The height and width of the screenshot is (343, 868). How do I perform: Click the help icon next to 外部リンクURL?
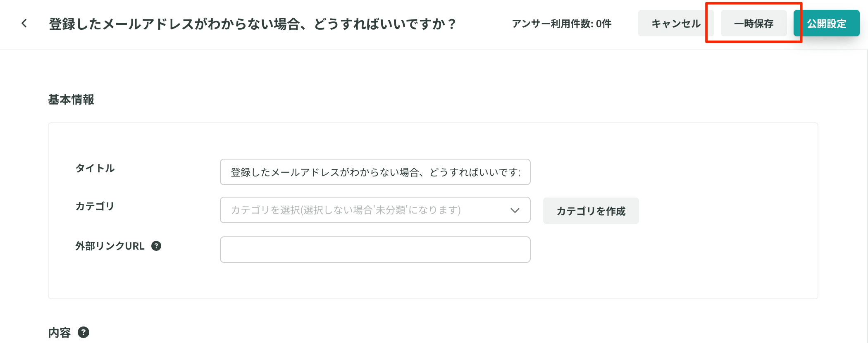(x=156, y=246)
